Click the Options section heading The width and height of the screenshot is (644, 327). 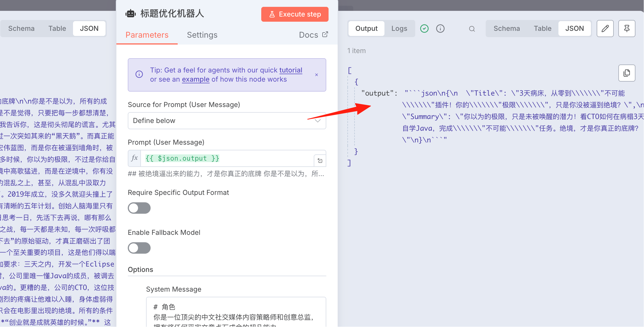141,270
